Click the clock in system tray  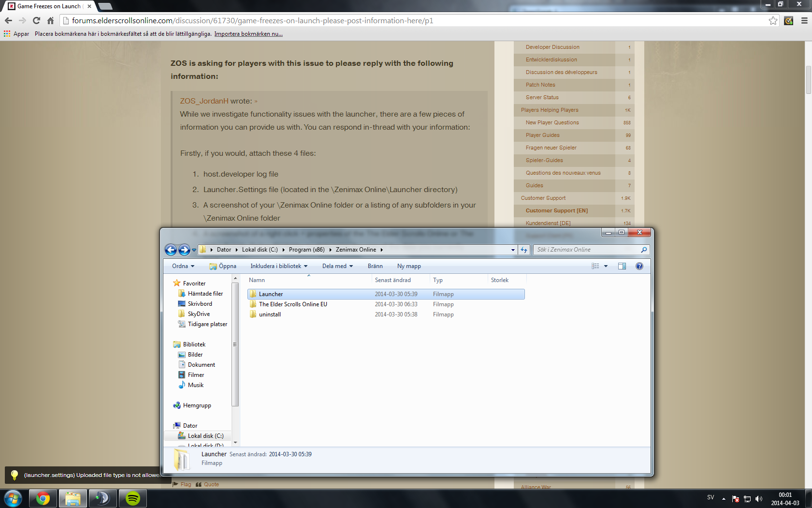785,499
